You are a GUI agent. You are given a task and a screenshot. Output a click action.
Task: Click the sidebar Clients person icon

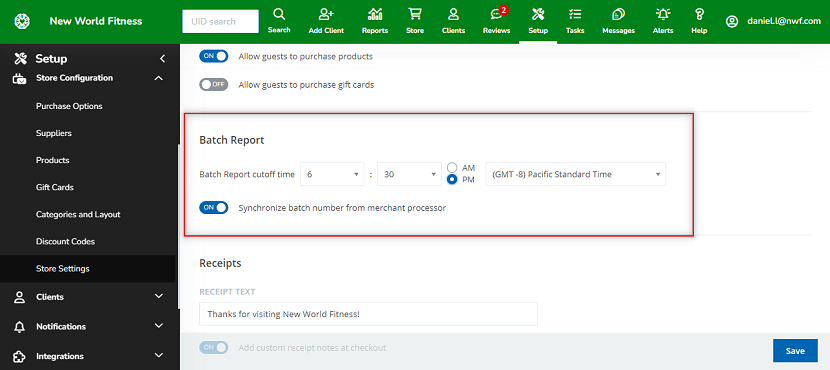click(20, 297)
